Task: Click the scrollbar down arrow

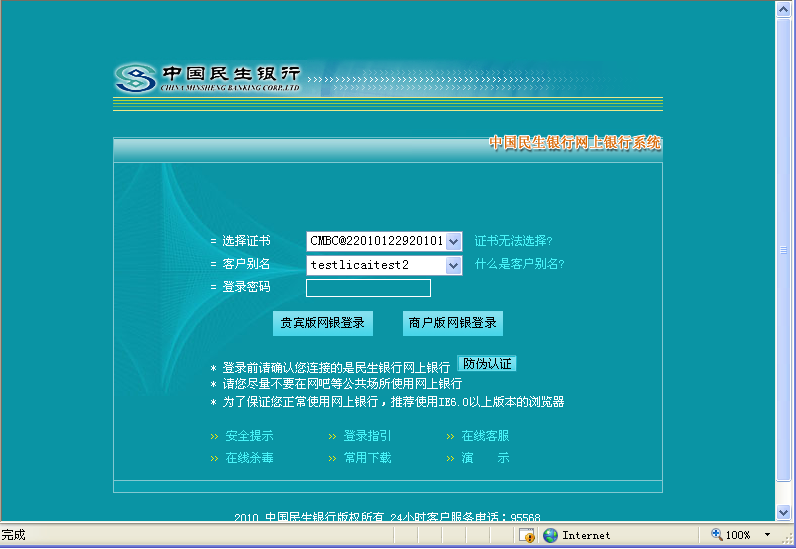Action: [783, 512]
